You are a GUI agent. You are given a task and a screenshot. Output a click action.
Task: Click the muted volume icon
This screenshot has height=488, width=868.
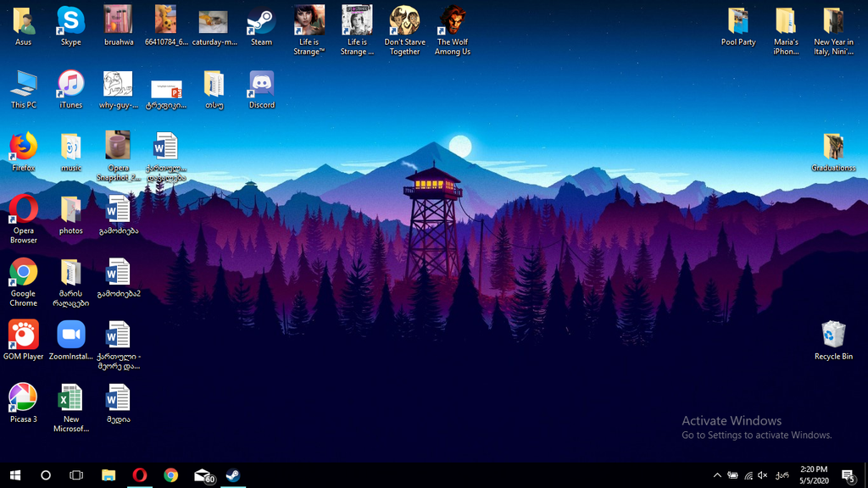click(763, 475)
